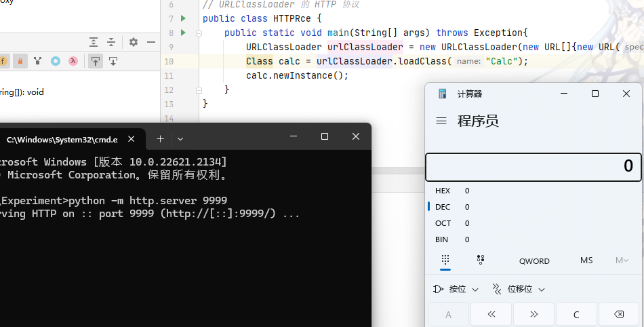Click the A hex digit key

[x=448, y=315]
